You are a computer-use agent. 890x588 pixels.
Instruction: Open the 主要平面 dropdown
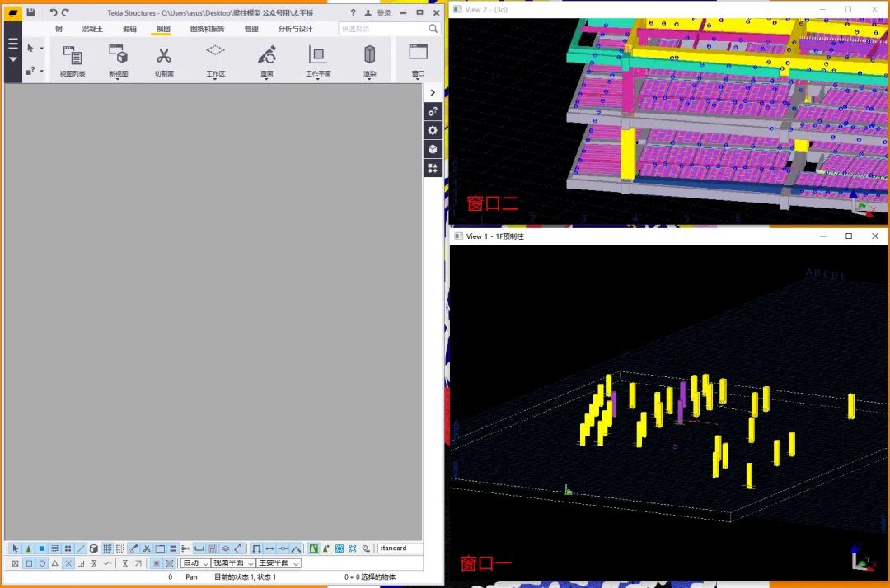[x=279, y=563]
